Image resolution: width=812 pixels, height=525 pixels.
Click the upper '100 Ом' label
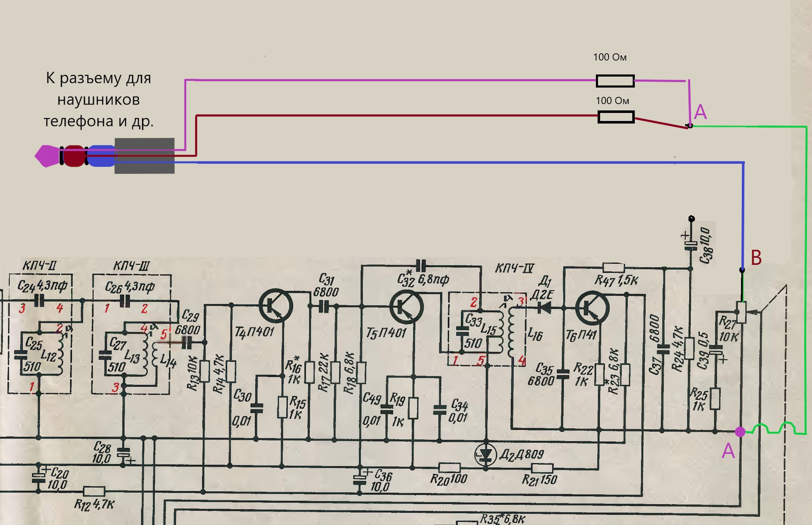coord(610,57)
